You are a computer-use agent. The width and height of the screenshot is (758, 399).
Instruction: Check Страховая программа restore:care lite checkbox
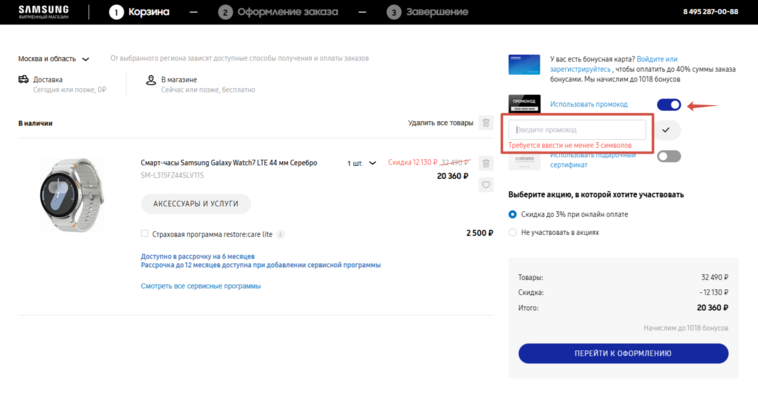[x=145, y=234]
